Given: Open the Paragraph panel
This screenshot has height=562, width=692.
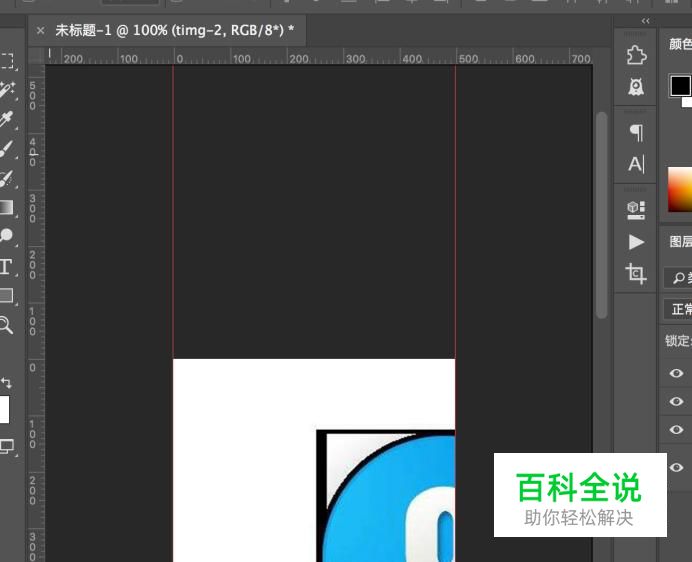Looking at the screenshot, I should pyautogui.click(x=636, y=132).
